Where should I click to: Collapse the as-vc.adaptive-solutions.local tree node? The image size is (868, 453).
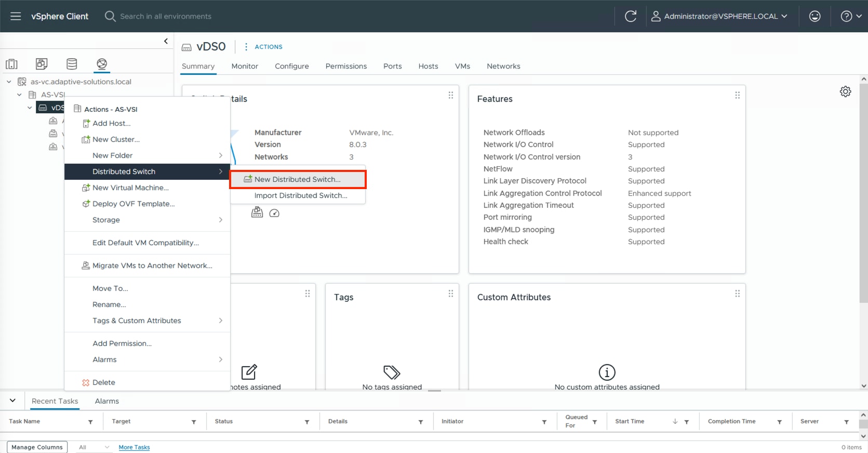point(9,82)
